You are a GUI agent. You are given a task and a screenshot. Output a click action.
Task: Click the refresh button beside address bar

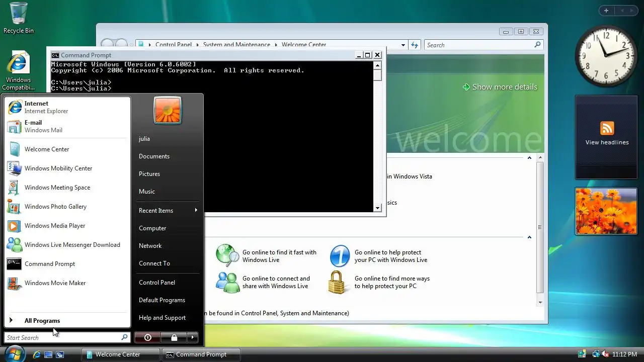[415, 45]
